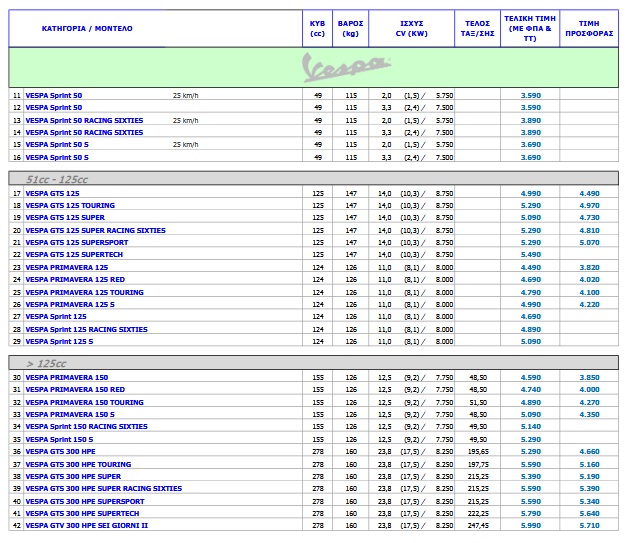Select tax value 51,50 for PRIMAVERA 150 TOURING
The image size is (630, 543).
coord(478,403)
